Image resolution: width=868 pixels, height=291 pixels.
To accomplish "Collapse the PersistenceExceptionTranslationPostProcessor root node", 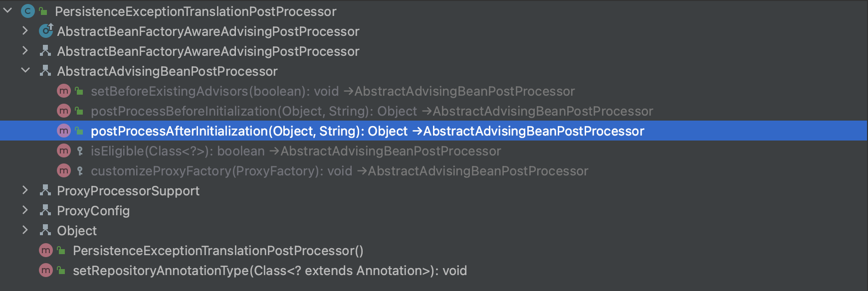I will (8, 10).
